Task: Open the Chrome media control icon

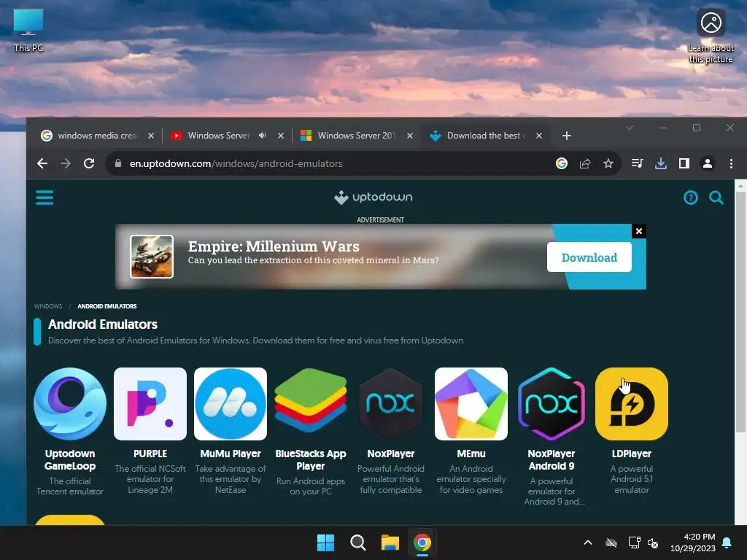Action: [x=637, y=163]
